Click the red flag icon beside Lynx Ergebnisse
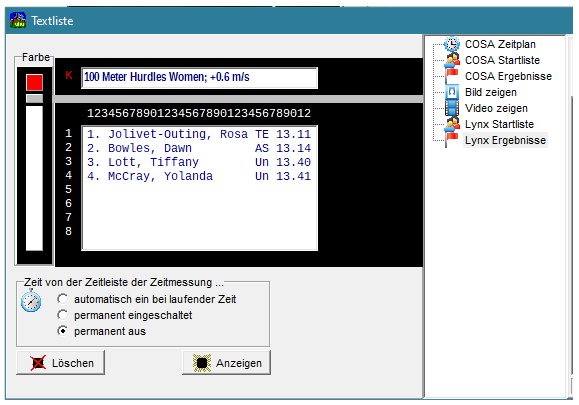Screen dimensions: 579x405 [452, 140]
